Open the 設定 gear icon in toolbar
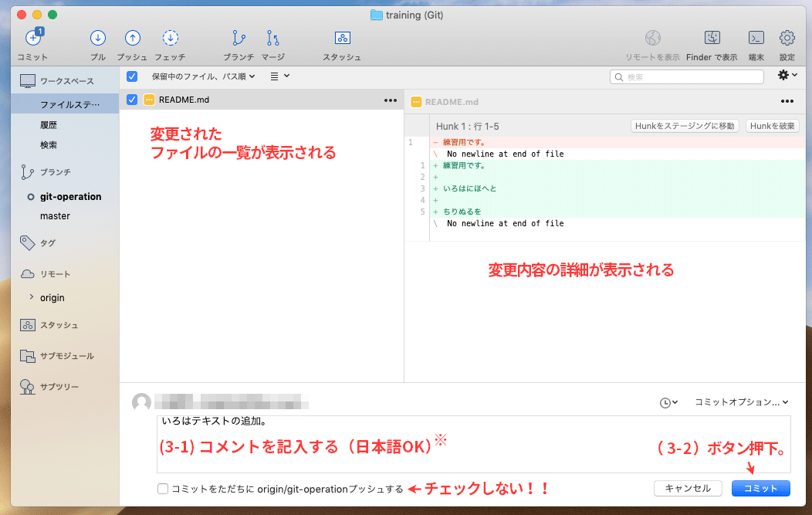Screen dimensions: 812x515 tap(787, 38)
